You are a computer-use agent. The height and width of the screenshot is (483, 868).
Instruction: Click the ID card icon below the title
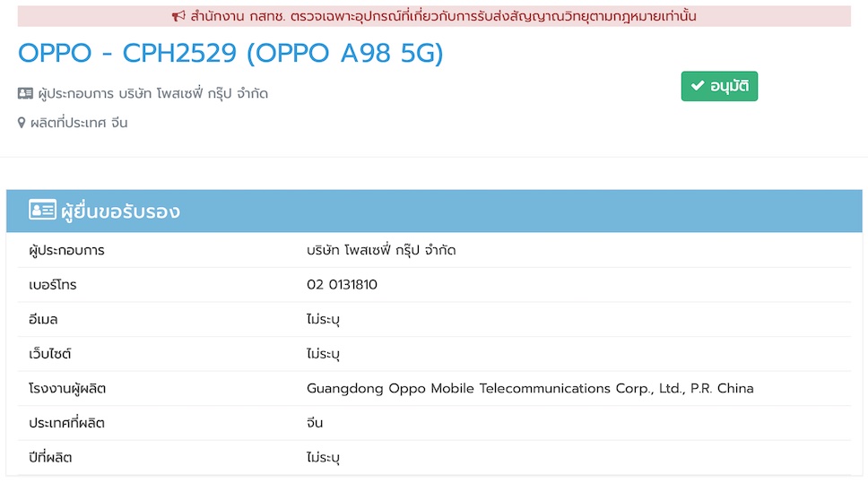click(x=25, y=94)
